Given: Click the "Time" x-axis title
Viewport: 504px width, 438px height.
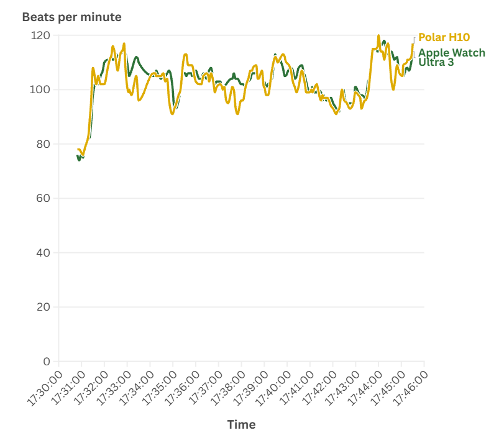Looking at the screenshot, I should coord(241,424).
